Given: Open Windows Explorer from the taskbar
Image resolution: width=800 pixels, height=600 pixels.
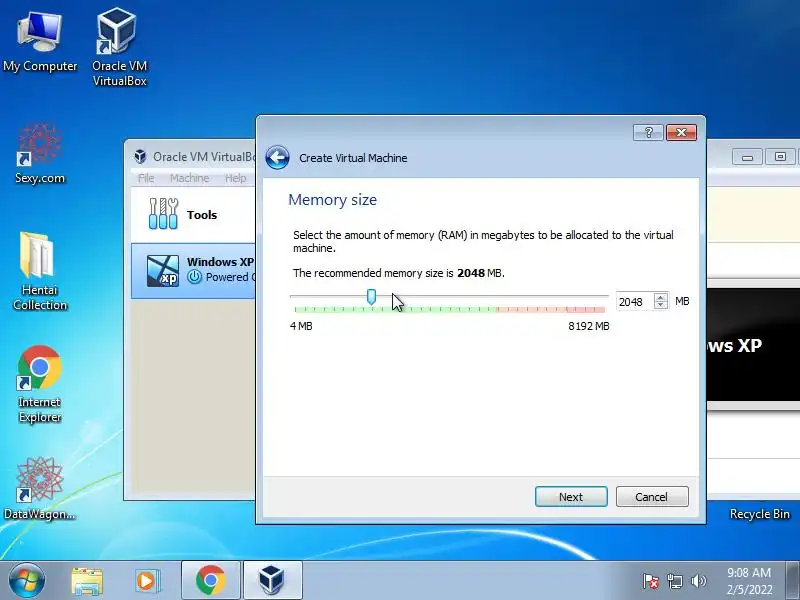Looking at the screenshot, I should (x=87, y=581).
